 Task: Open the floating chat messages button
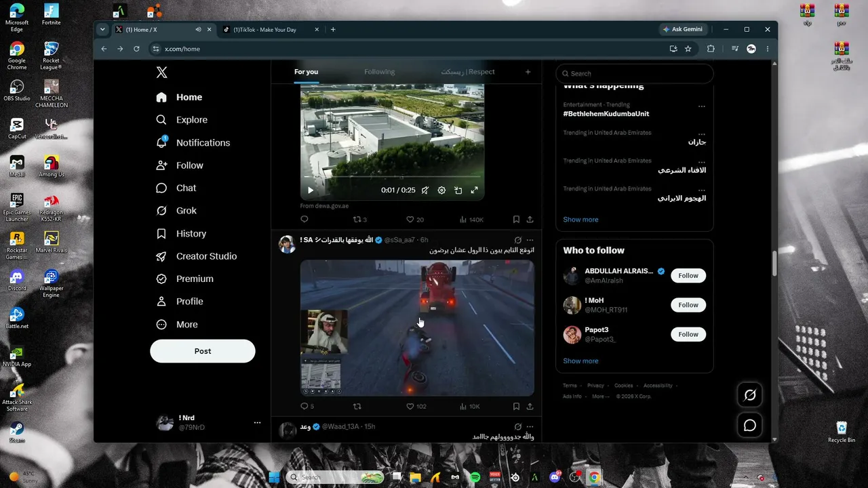(750, 426)
